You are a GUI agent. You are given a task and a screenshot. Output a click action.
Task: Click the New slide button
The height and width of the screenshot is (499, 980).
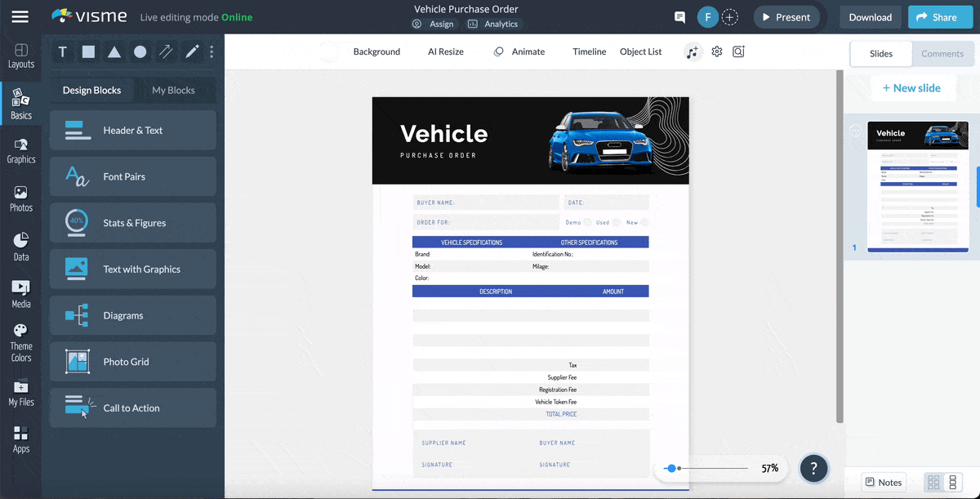tap(913, 87)
